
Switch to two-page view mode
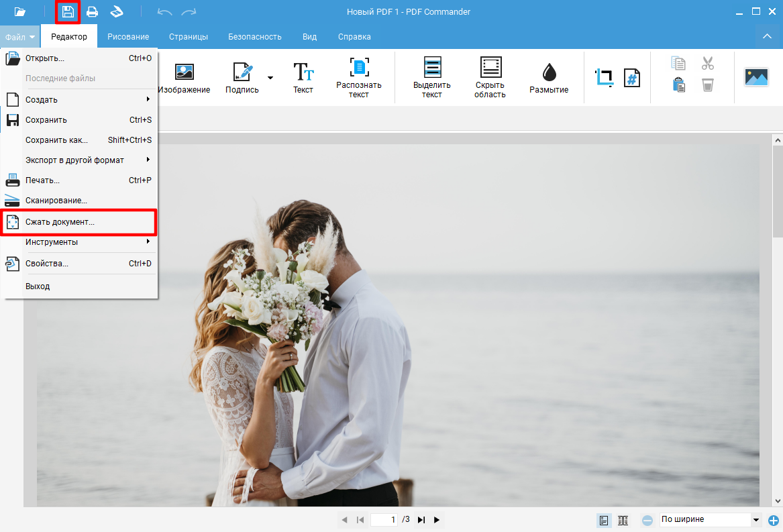click(x=623, y=520)
